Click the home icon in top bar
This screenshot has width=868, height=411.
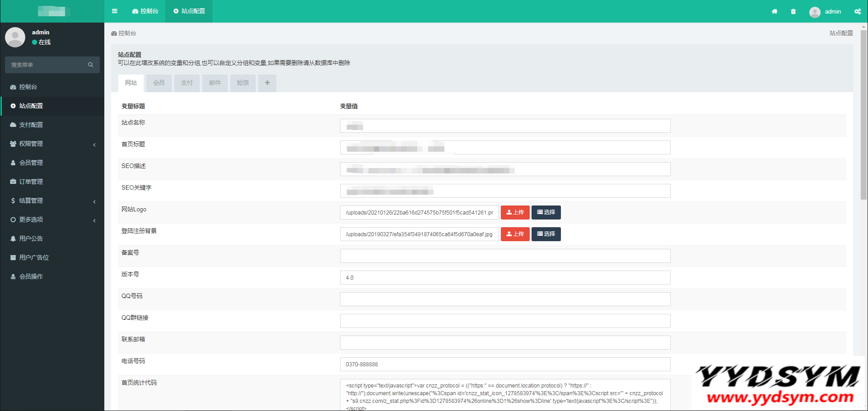[775, 12]
